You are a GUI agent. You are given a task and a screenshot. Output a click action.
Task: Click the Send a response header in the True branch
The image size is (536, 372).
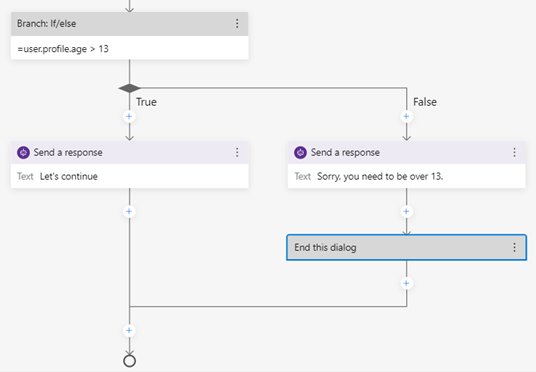pyautogui.click(x=130, y=152)
